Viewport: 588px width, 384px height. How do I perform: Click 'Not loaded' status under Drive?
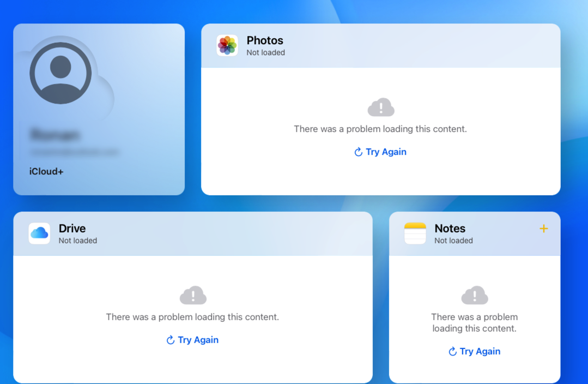(x=77, y=241)
